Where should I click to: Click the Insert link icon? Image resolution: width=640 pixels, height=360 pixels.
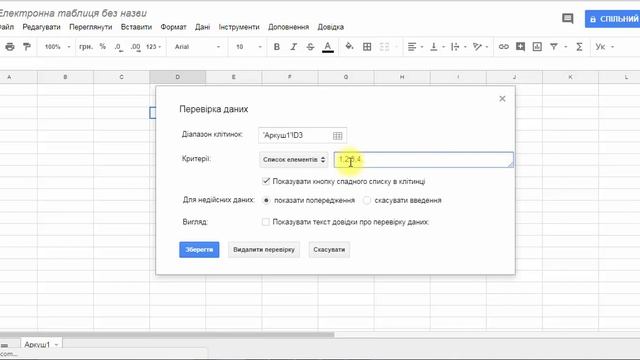(504, 47)
